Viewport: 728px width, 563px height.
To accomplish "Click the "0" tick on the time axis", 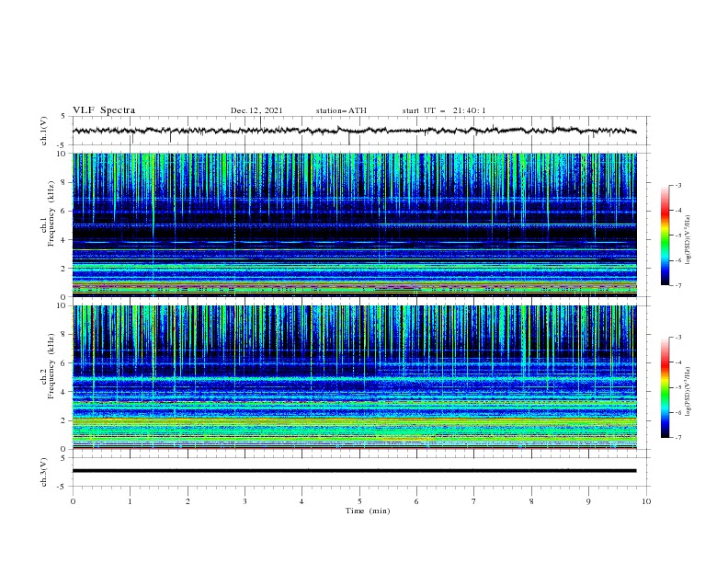I will (73, 501).
